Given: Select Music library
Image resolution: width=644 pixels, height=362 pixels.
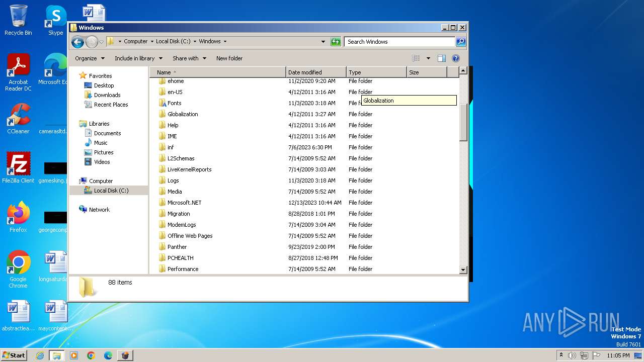Looking at the screenshot, I should [x=100, y=143].
